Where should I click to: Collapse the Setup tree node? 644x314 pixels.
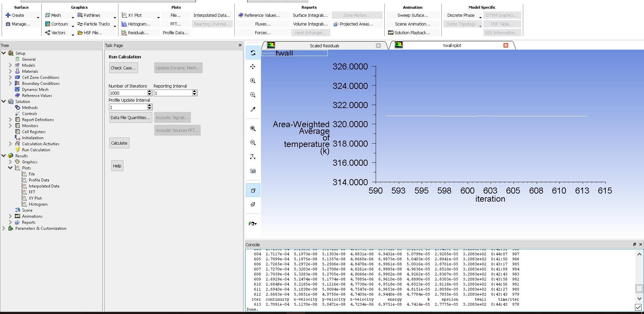4,53
